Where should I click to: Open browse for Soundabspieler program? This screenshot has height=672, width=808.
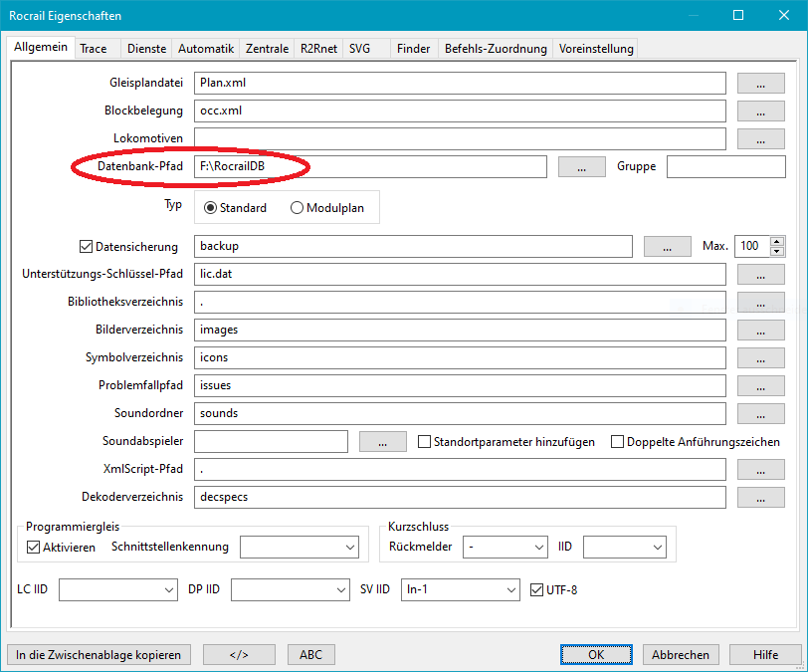click(383, 441)
